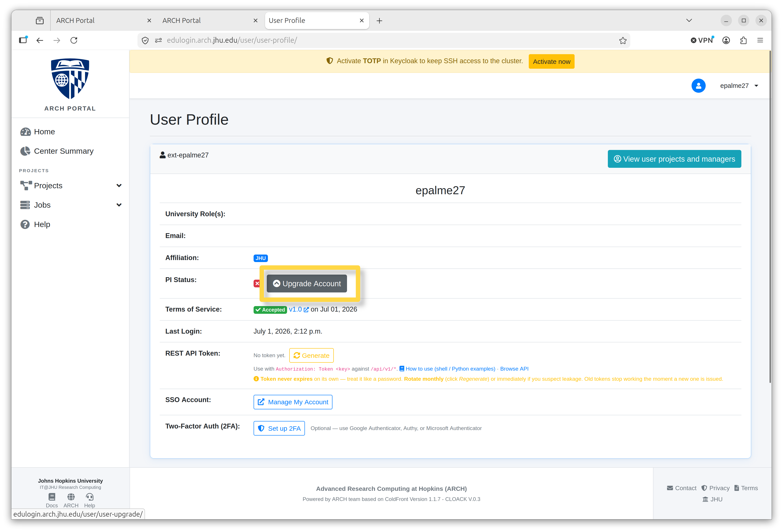Open the epalme27 user dropdown

(739, 85)
